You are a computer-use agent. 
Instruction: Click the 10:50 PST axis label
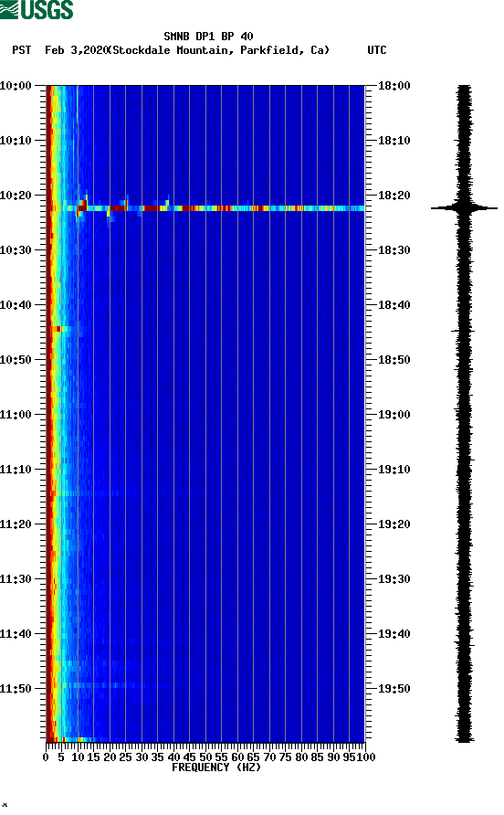coord(16,360)
